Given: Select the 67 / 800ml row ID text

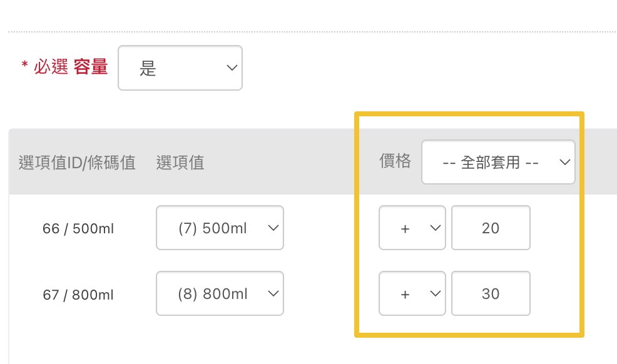Looking at the screenshot, I should pyautogui.click(x=78, y=294).
